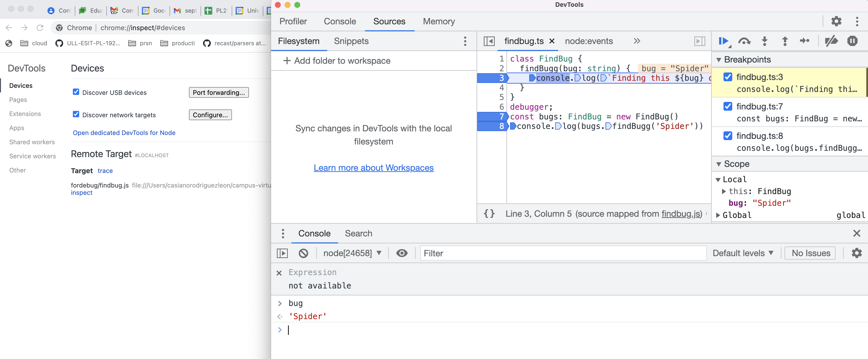The height and width of the screenshot is (359, 868).
Task: Switch to the Memory tab
Action: [x=439, y=21]
